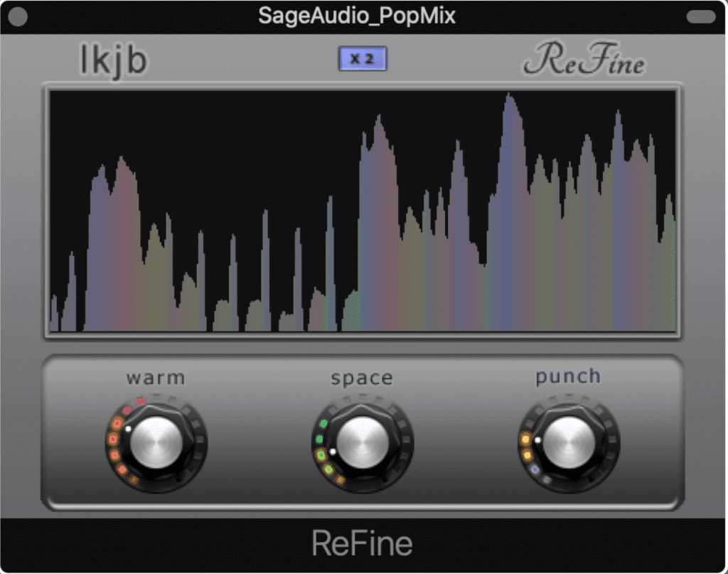Screen dimensions: 728x574
Task: Toggle the x2 oversampling button
Action: [362, 58]
